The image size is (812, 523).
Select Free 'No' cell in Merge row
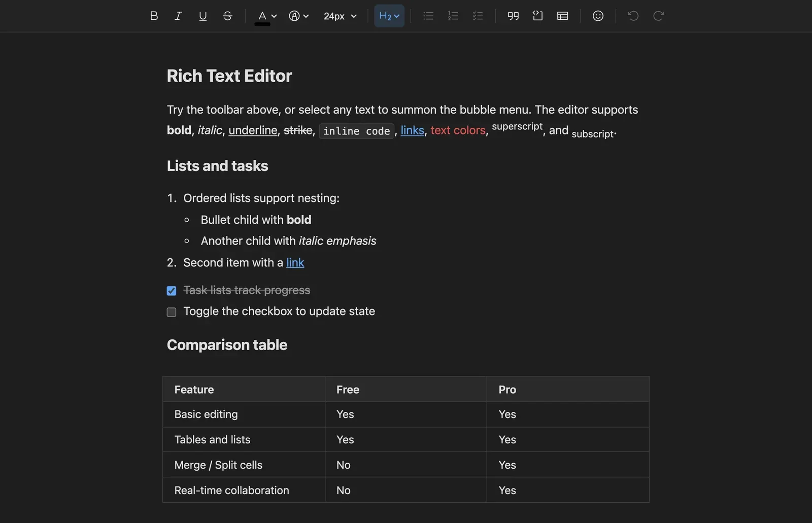click(406, 465)
